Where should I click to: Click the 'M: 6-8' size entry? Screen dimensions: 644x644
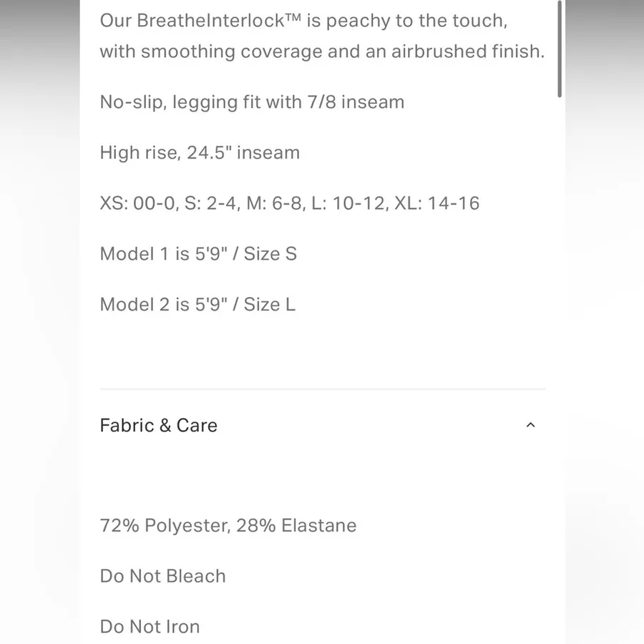coord(275,203)
